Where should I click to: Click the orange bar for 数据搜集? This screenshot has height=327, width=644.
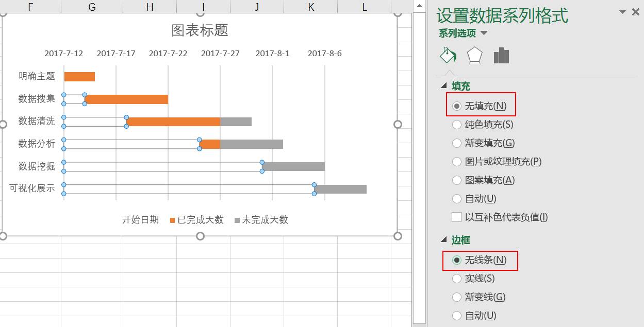coord(126,99)
